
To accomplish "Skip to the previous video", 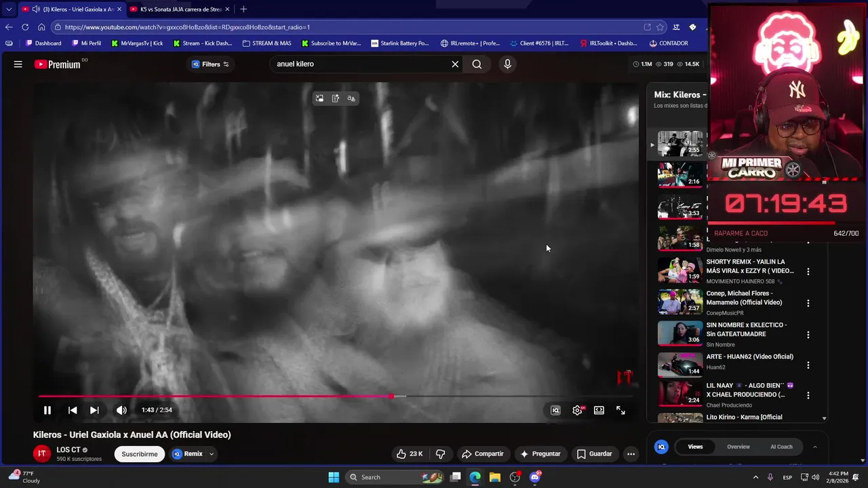I will [x=73, y=410].
